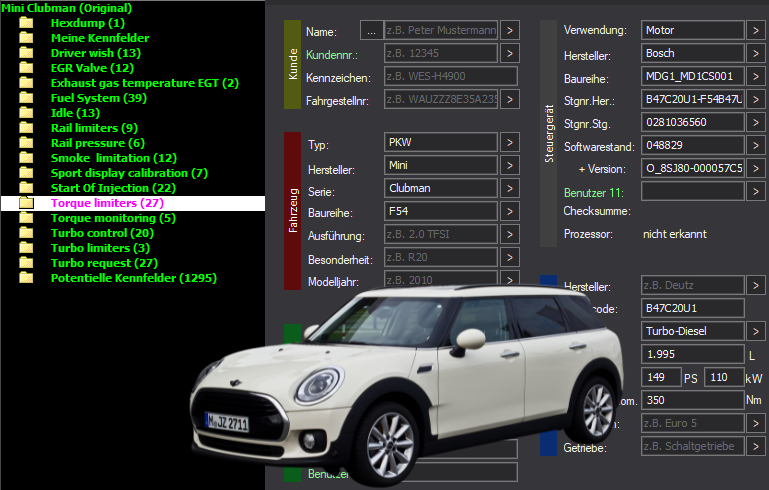The image size is (769, 490).
Task: Open the Turbo limiters (3) folder icon
Action: coord(26,248)
